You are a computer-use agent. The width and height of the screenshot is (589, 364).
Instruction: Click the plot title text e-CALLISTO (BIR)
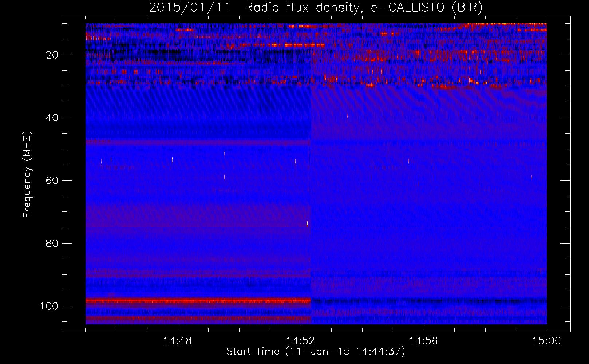[x=427, y=8]
